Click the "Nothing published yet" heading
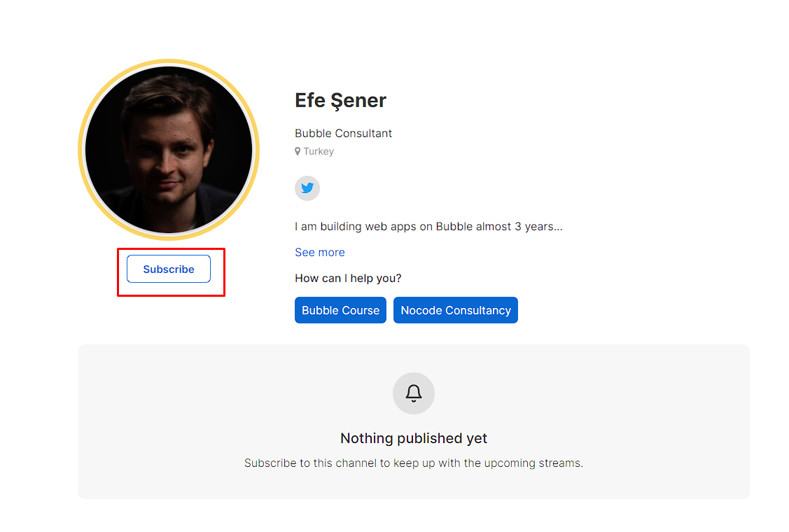 414,438
